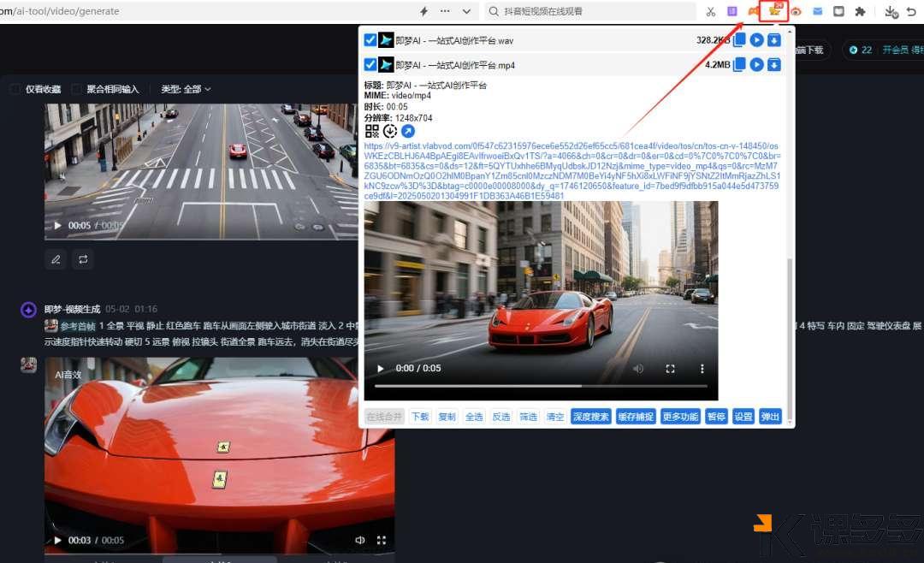This screenshot has height=563, width=924.
Task: Open the purple extension icon in toolbar
Action: pyautogui.click(x=731, y=11)
